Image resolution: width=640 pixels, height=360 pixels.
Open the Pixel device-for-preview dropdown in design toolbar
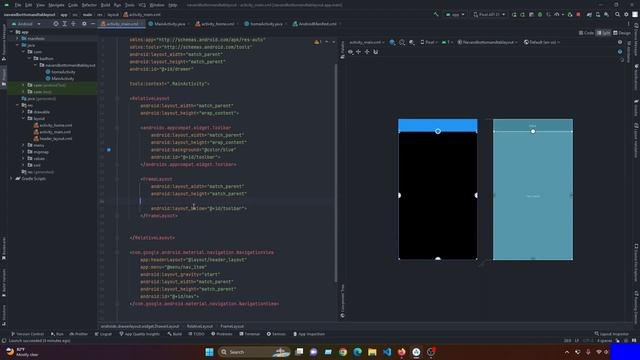429,42
